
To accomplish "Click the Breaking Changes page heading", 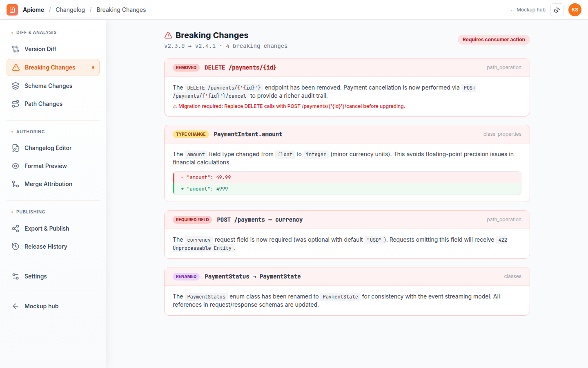I will [212, 35].
